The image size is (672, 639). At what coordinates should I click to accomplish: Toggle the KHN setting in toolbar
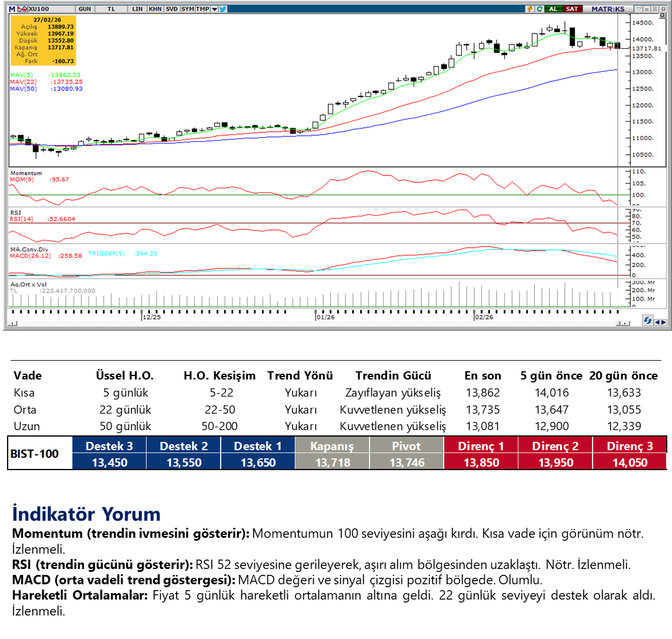pos(155,9)
